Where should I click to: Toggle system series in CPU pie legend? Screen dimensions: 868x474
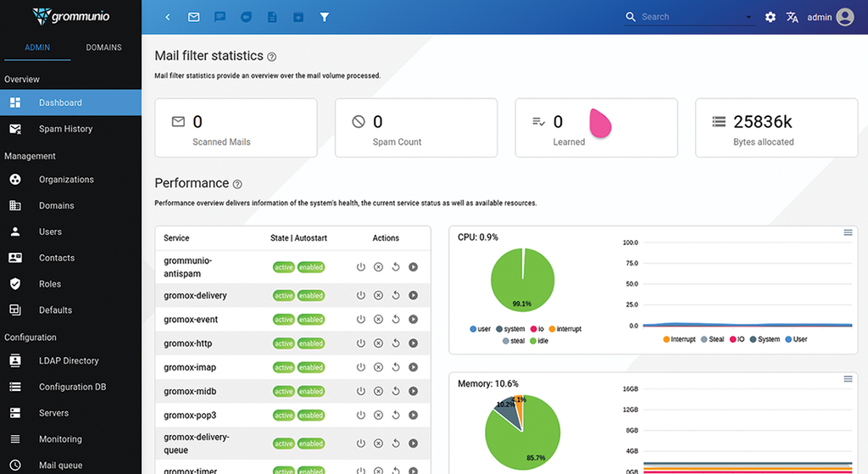pyautogui.click(x=510, y=329)
